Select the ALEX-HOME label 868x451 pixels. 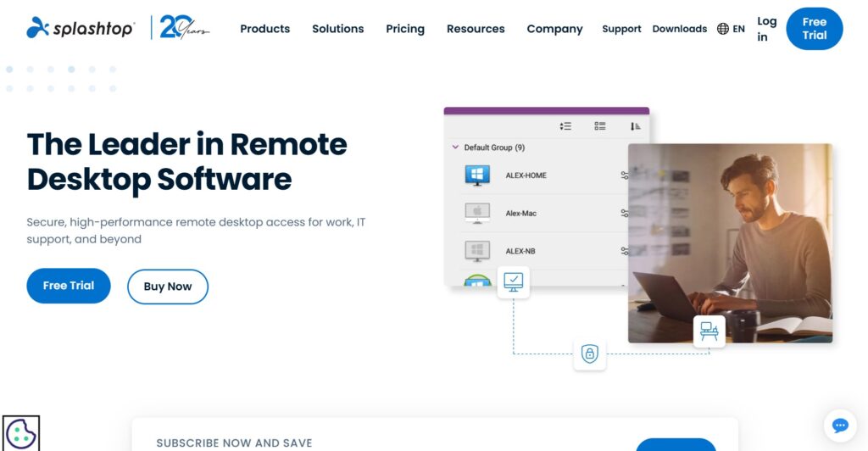[526, 175]
